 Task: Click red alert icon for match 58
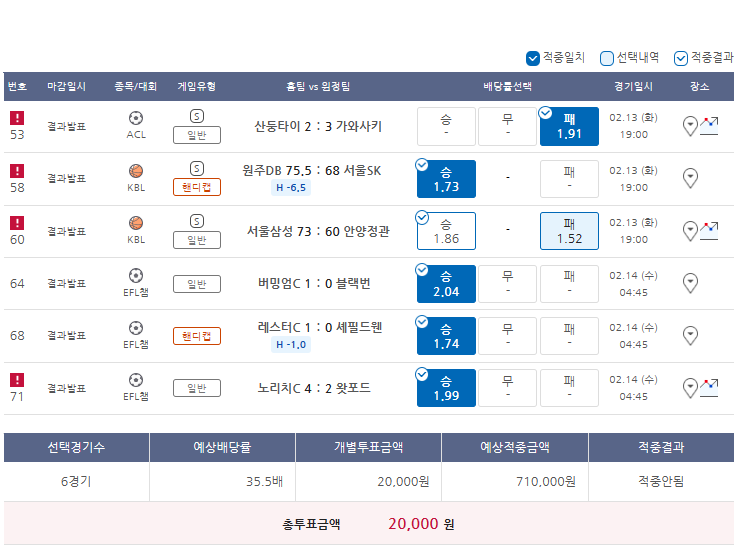click(17, 171)
